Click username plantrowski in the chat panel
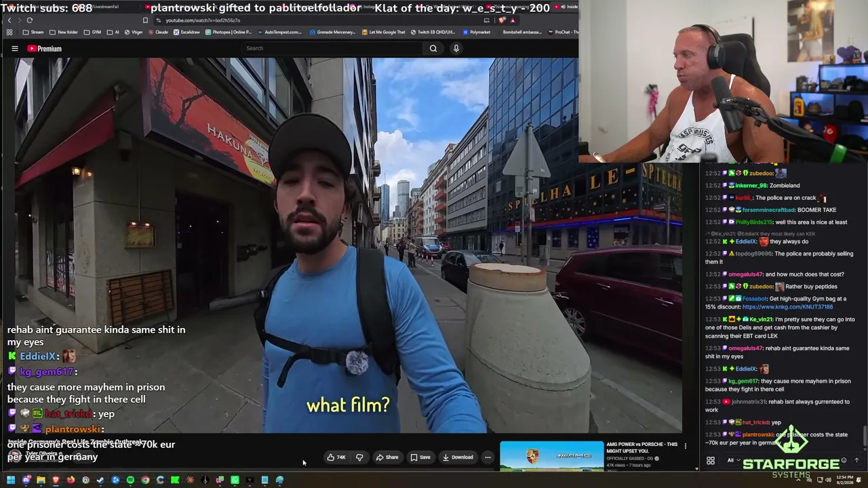Screen dimensions: 868x488 coord(758,434)
